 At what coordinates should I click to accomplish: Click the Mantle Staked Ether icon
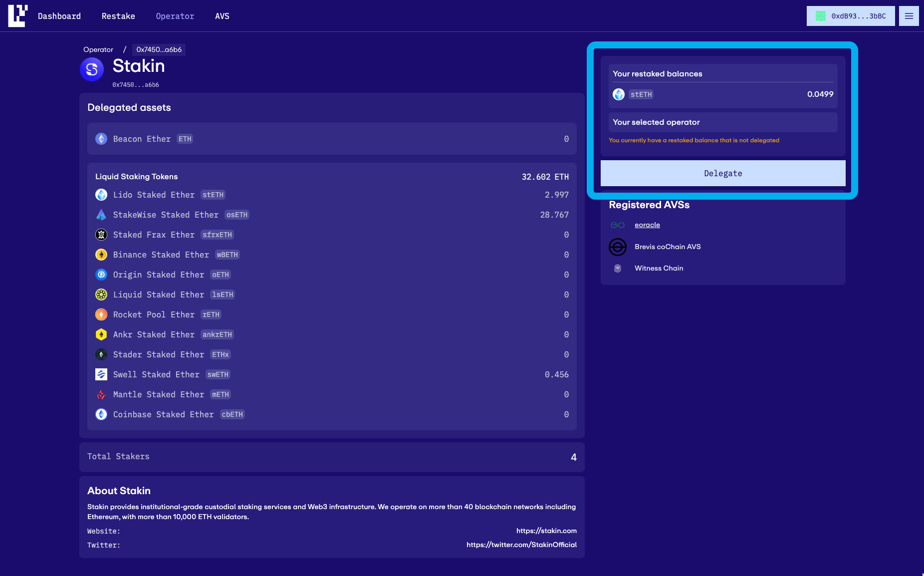[101, 394]
